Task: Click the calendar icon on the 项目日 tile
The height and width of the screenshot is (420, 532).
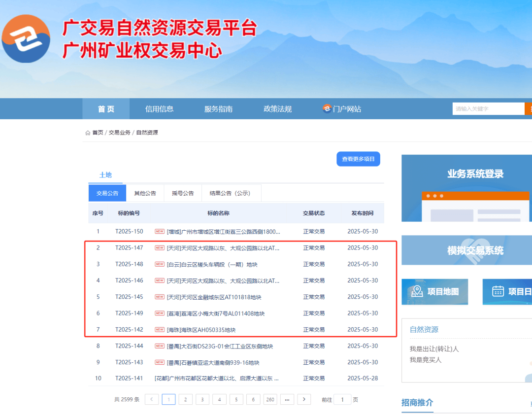Action: tap(498, 291)
